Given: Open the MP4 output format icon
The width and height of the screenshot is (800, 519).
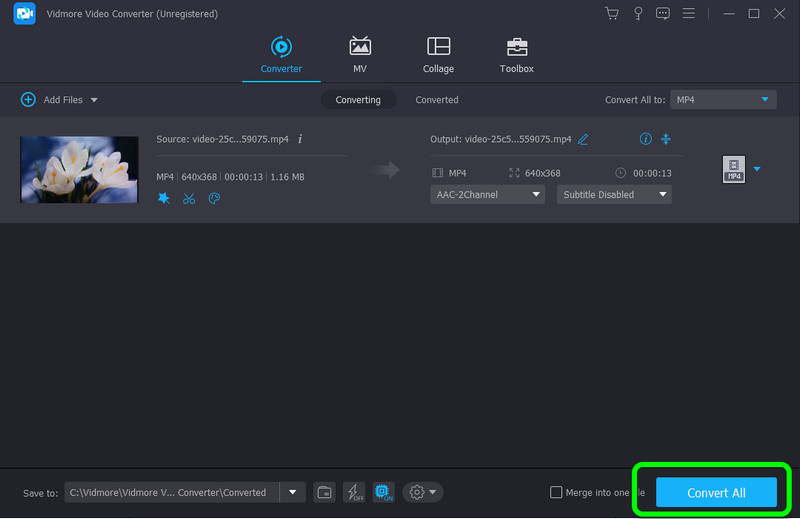Looking at the screenshot, I should [734, 170].
